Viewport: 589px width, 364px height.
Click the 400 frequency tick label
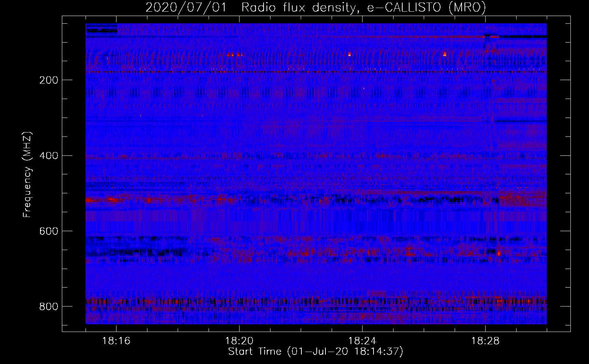[49, 156]
